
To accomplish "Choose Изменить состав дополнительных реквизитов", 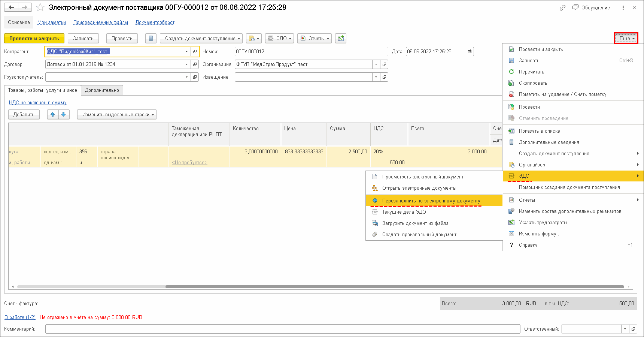I will tap(572, 211).
